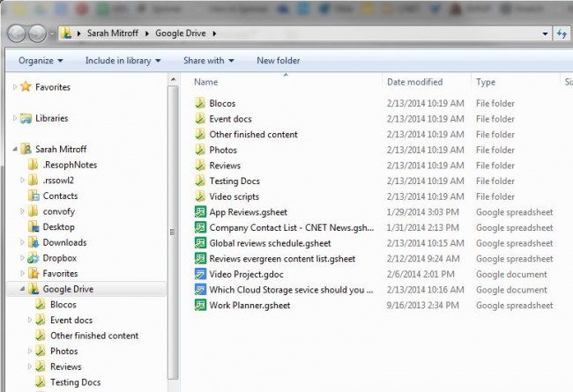573x392 pixels.
Task: Select the Blocos folder icon in the file list
Action: 200,103
